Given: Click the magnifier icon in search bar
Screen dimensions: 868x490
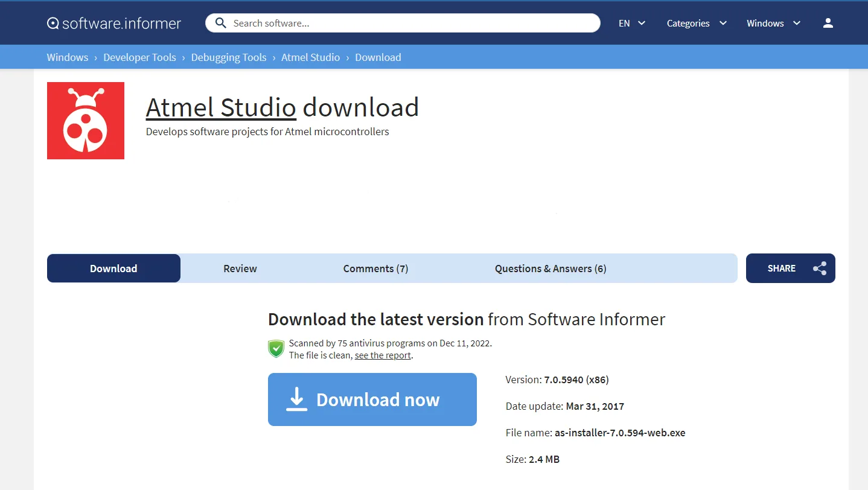Looking at the screenshot, I should tap(221, 23).
